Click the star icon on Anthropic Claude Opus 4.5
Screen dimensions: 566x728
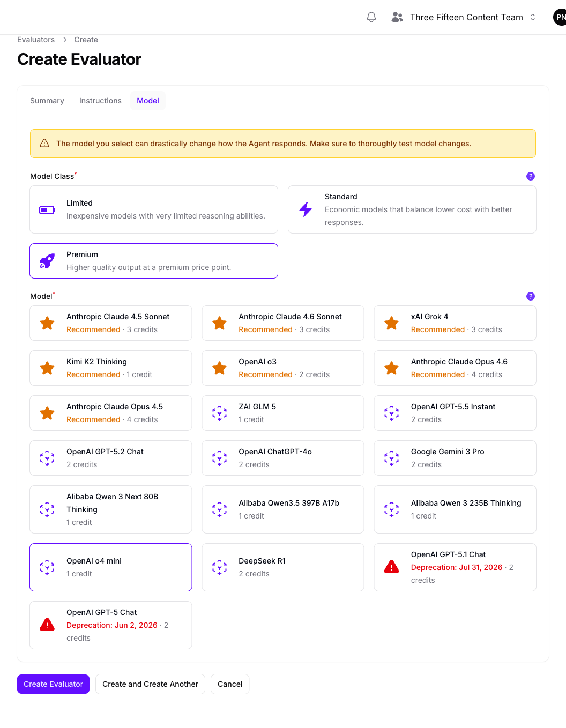47,413
